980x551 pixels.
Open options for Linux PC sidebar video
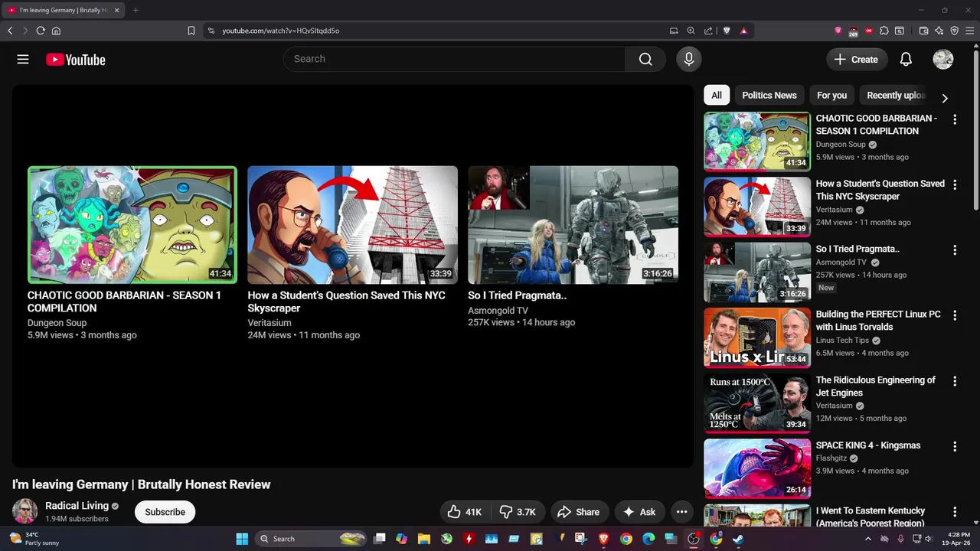[954, 315]
